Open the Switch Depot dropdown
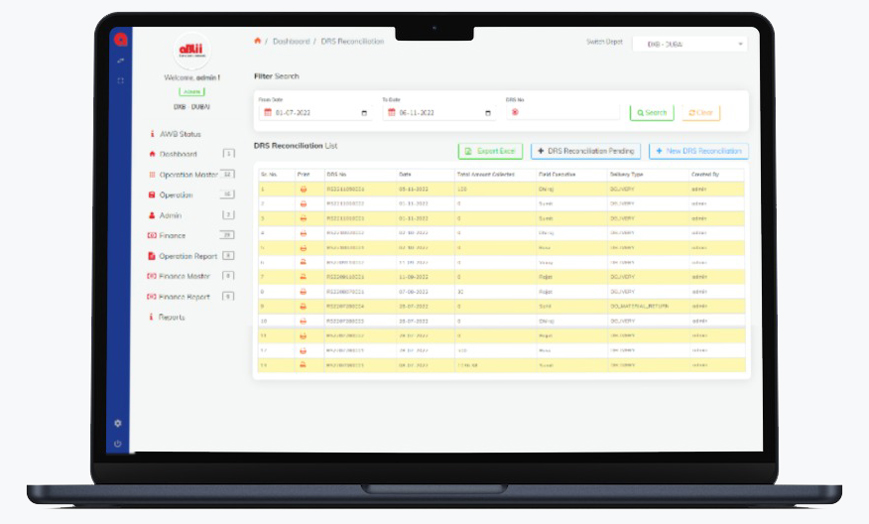Viewport: 869px width, 524px height. pos(689,44)
